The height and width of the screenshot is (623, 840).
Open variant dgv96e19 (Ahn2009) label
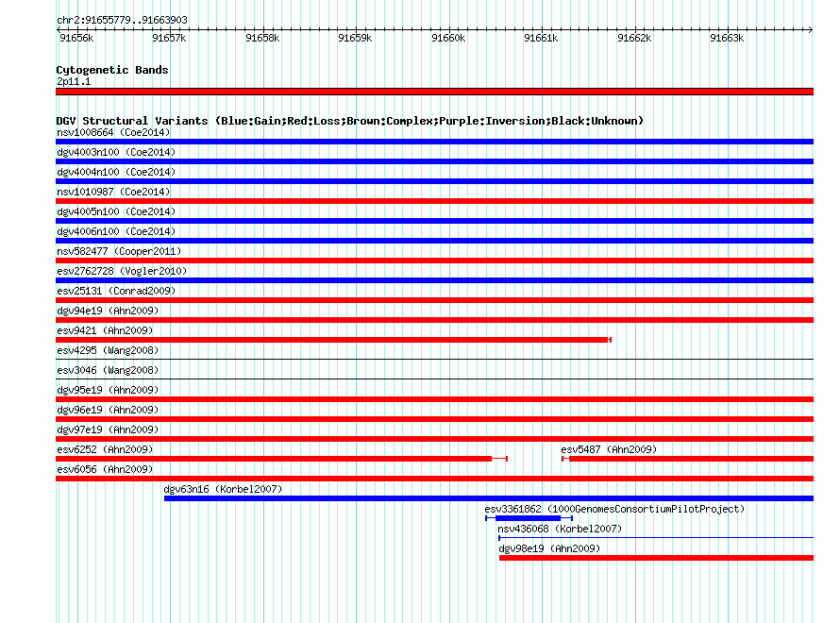pos(108,410)
